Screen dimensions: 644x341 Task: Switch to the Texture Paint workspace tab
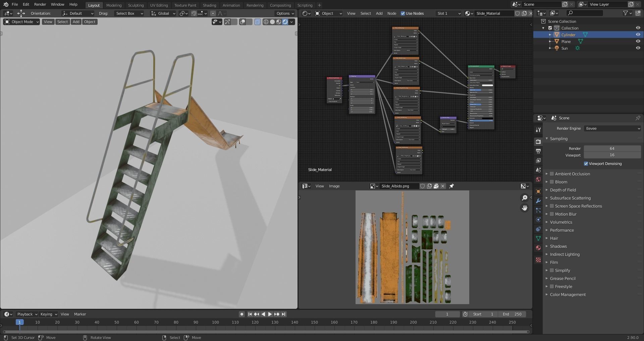(185, 5)
